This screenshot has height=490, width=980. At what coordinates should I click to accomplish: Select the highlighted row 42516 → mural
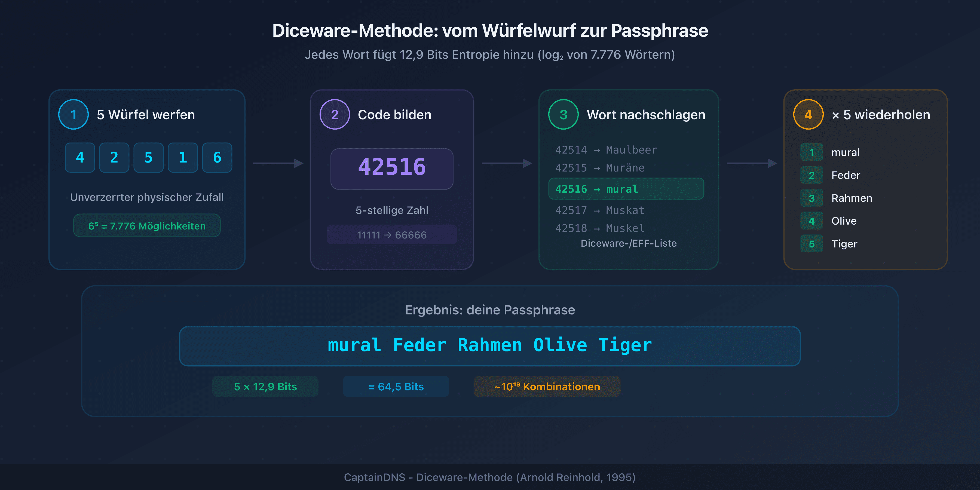(626, 189)
